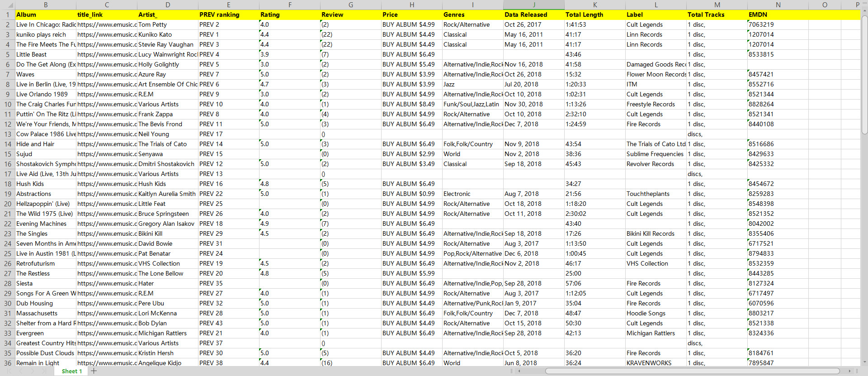
Task: Select the row 1 header
Action: (x=8, y=14)
